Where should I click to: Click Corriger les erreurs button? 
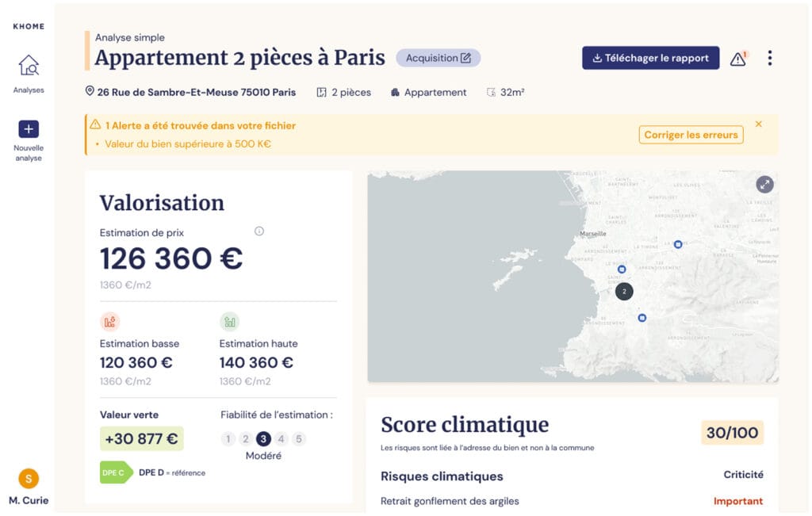[691, 135]
